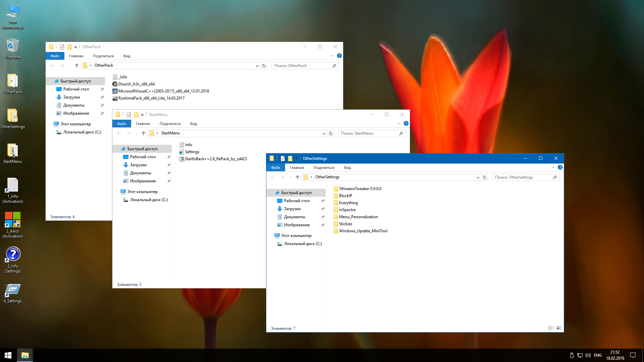Open the OtherPack address history dropdown
Viewport: 644px width, 362px height.
[257, 66]
